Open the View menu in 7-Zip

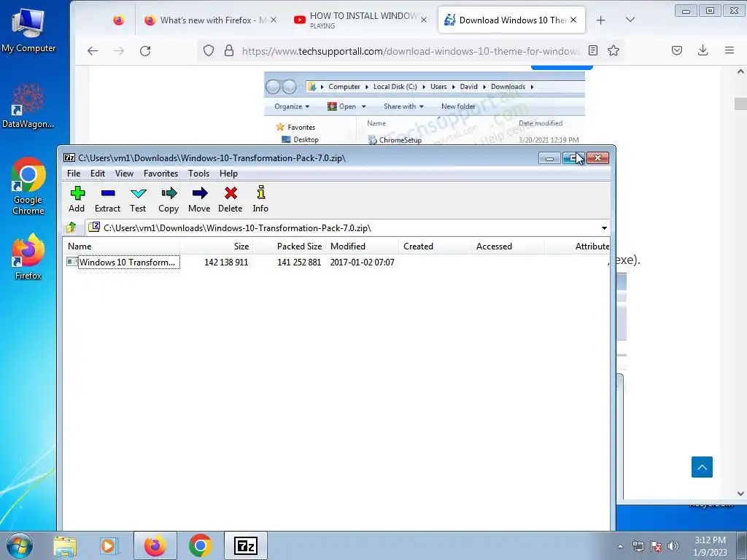tap(124, 174)
